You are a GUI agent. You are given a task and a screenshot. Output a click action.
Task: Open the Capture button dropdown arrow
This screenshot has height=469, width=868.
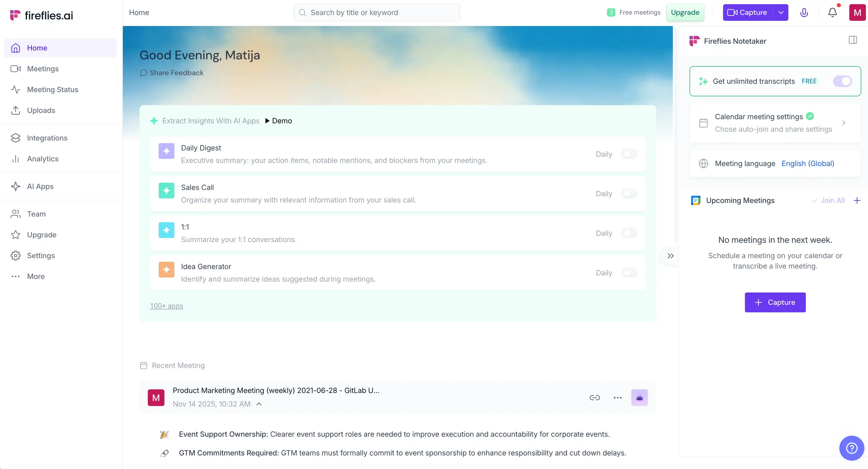tap(781, 12)
